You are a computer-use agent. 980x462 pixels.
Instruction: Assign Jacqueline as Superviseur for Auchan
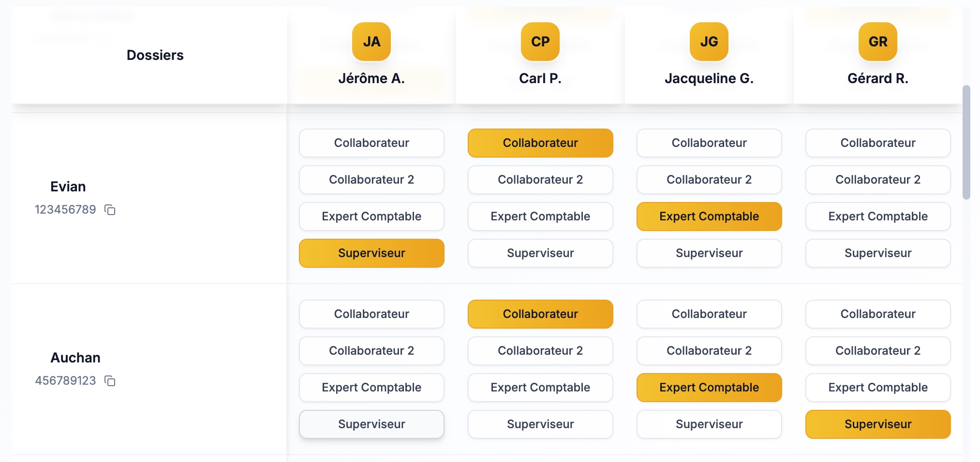(709, 424)
